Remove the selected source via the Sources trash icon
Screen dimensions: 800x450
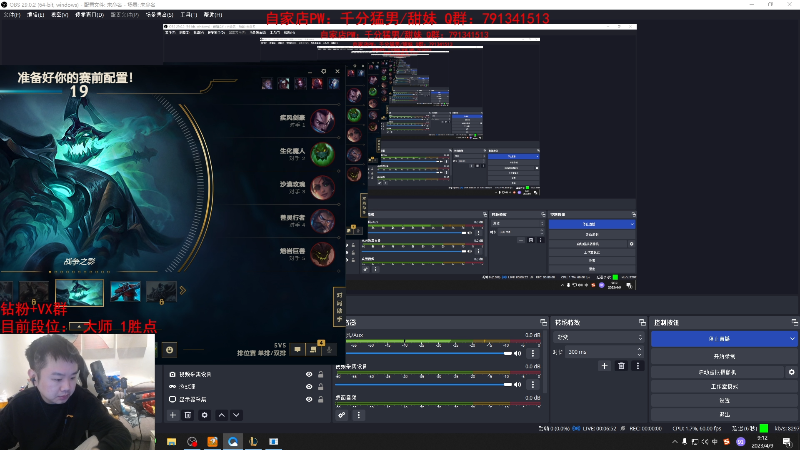188,415
